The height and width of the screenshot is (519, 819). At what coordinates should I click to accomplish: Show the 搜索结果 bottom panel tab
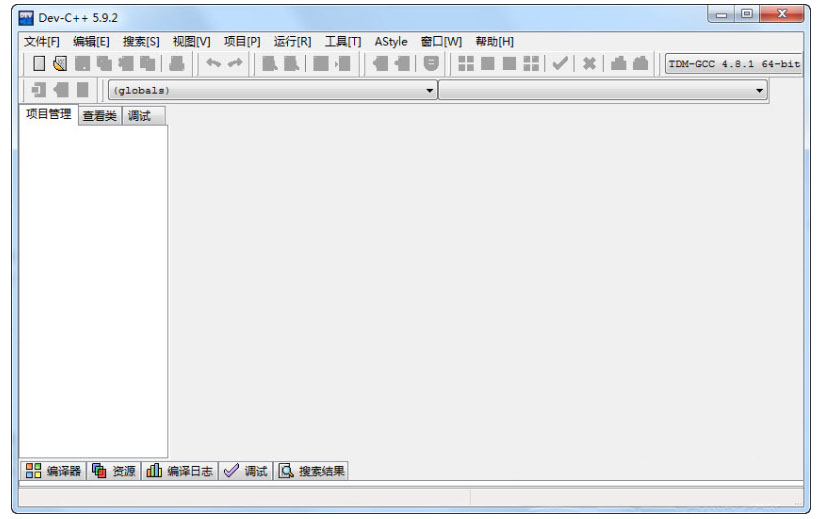pyautogui.click(x=311, y=471)
